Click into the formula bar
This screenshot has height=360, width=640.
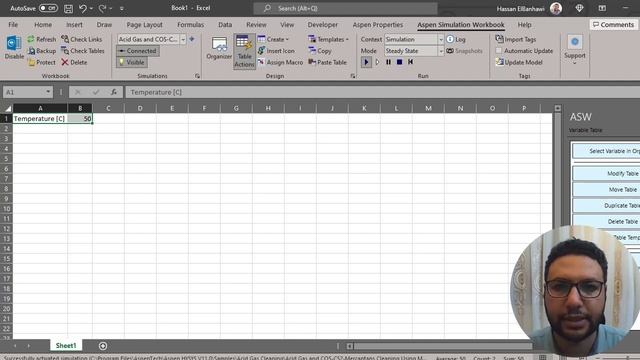coord(382,92)
